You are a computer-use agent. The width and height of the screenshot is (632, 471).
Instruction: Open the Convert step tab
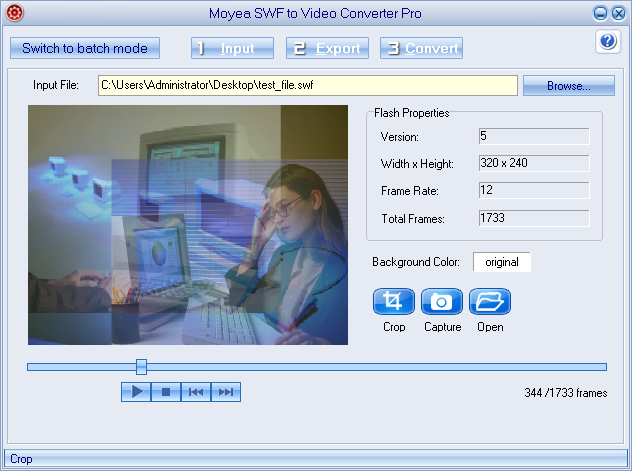pyautogui.click(x=421, y=48)
